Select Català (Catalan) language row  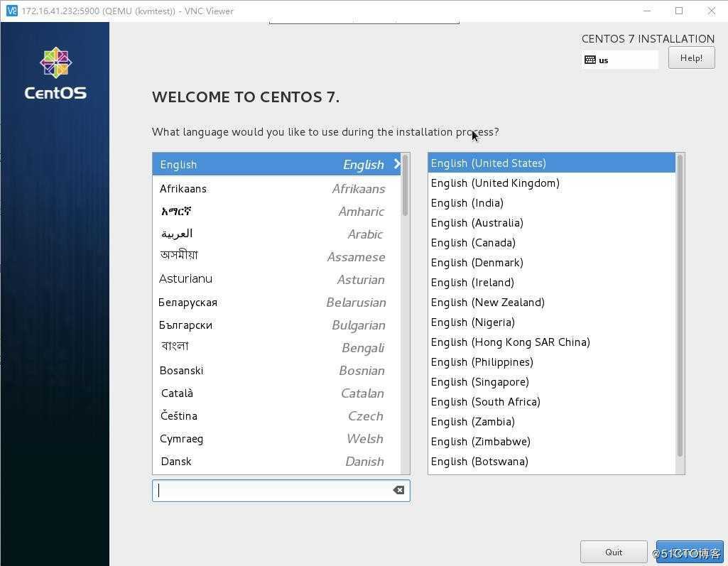277,393
